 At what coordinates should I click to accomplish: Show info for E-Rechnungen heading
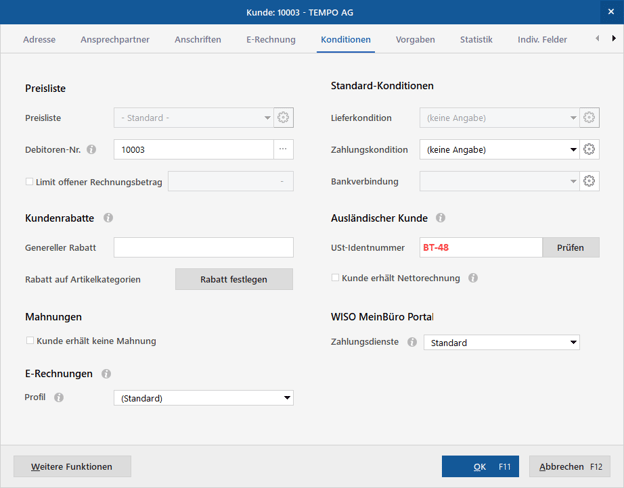pos(106,374)
